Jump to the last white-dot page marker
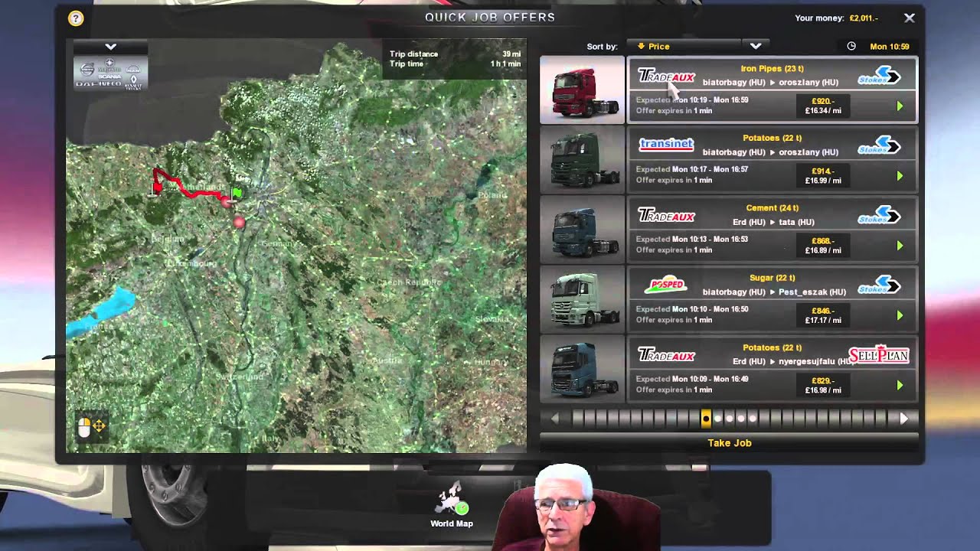Image resolution: width=980 pixels, height=551 pixels. coord(753,419)
